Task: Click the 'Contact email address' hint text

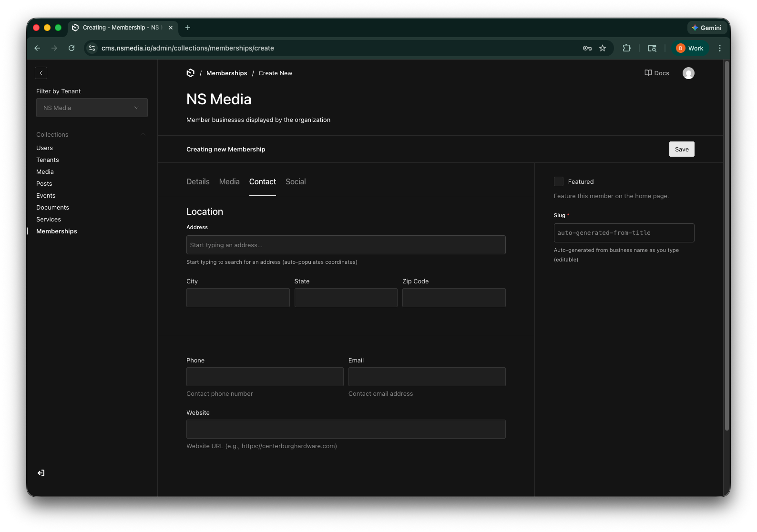Action: (381, 394)
